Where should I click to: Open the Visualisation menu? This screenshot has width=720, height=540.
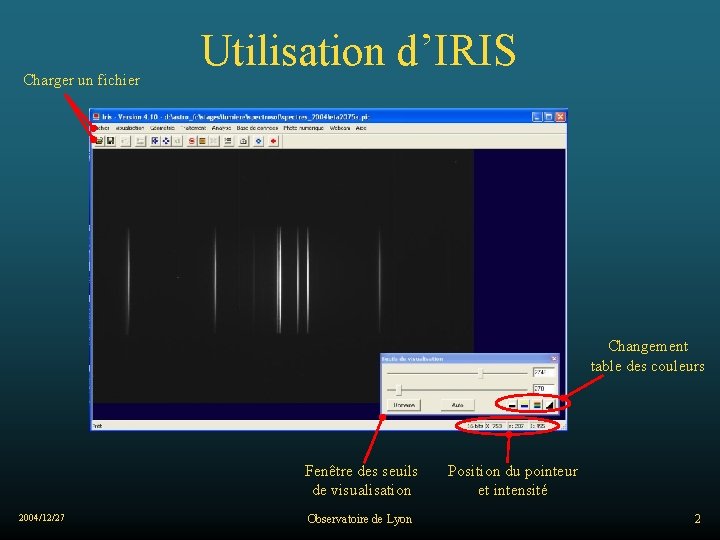(x=130, y=128)
